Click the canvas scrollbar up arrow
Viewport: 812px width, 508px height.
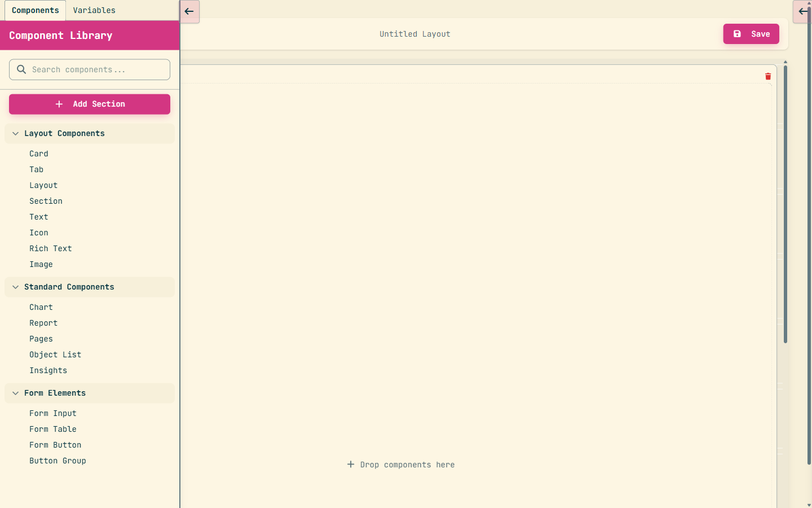pos(785,62)
